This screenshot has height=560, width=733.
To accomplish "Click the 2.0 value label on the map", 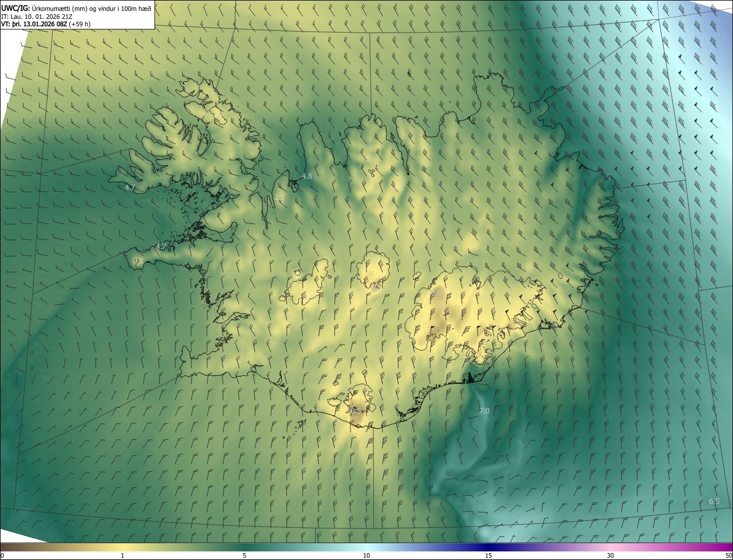I will tap(279, 197).
